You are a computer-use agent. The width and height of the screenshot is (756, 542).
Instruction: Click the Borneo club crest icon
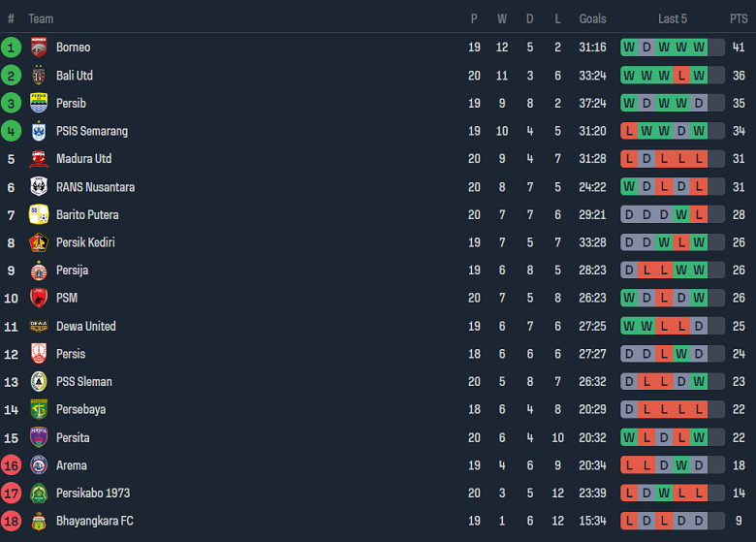coord(39,47)
